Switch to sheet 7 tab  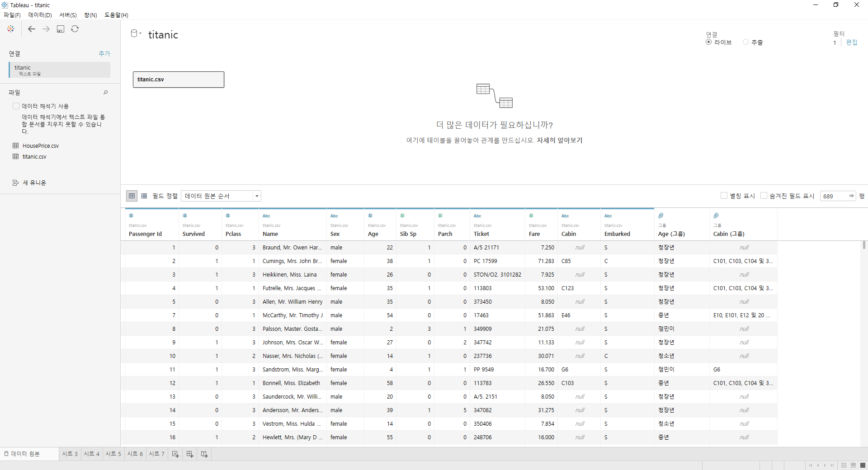(156, 454)
